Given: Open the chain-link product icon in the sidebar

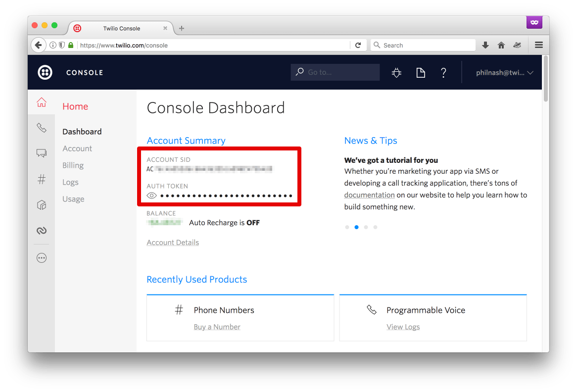Looking at the screenshot, I should [x=42, y=231].
